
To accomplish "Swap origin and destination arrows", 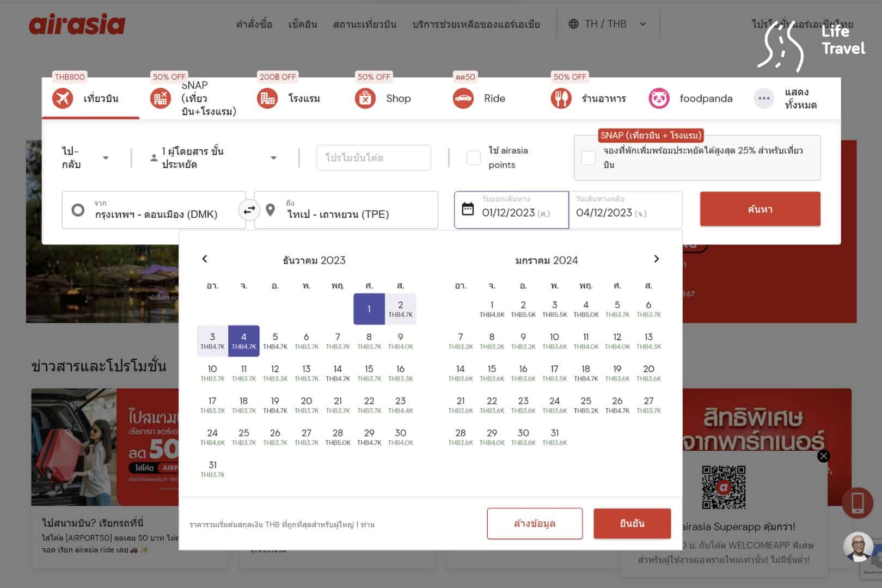I will 249,210.
